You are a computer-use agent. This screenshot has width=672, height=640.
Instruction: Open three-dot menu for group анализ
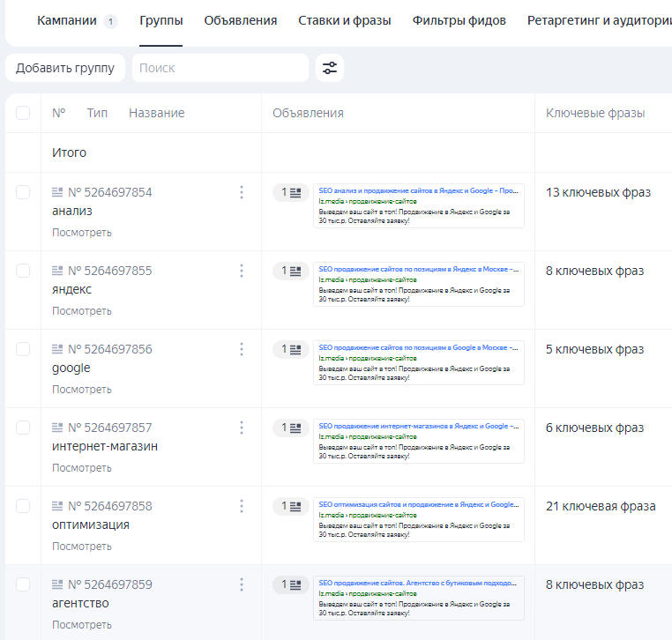(241, 192)
